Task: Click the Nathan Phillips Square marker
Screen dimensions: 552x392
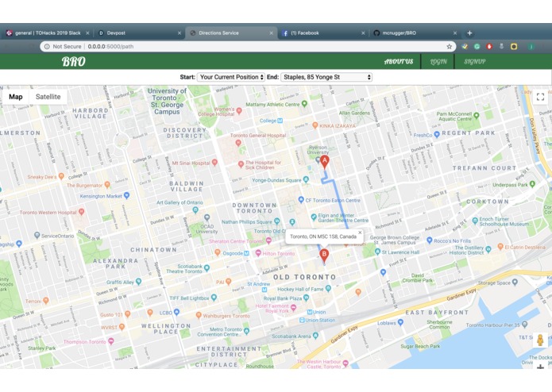Action: pos(277,221)
